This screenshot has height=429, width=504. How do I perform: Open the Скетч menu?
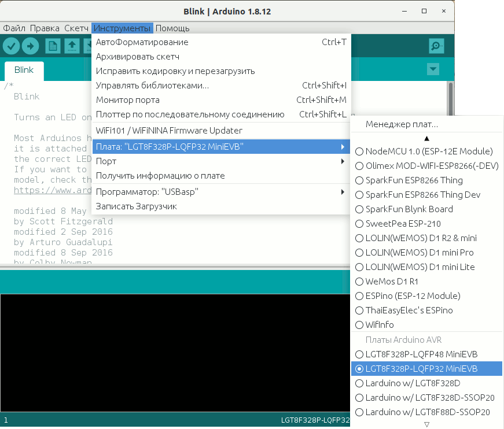pyautogui.click(x=76, y=28)
